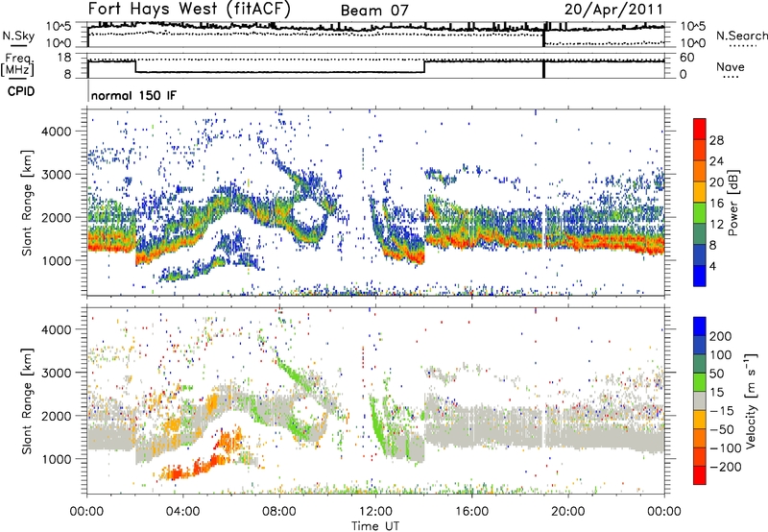Click the '4000' label on power panel axis

pyautogui.click(x=56, y=132)
